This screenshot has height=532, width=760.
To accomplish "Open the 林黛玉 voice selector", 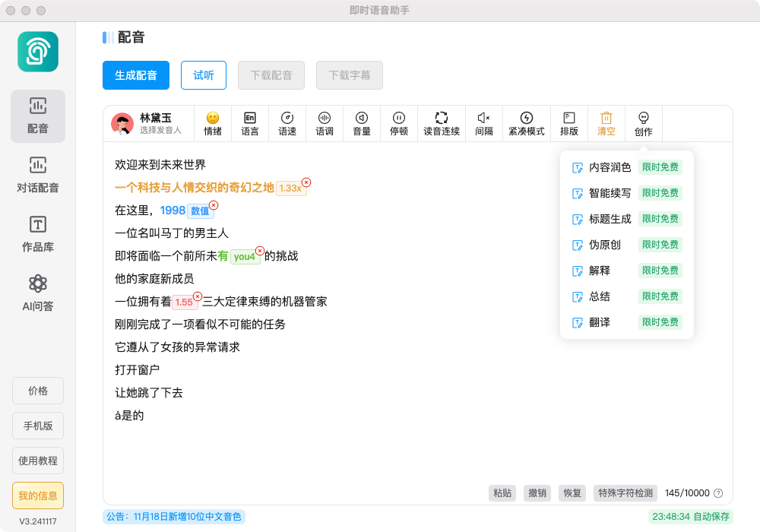I will (149, 124).
